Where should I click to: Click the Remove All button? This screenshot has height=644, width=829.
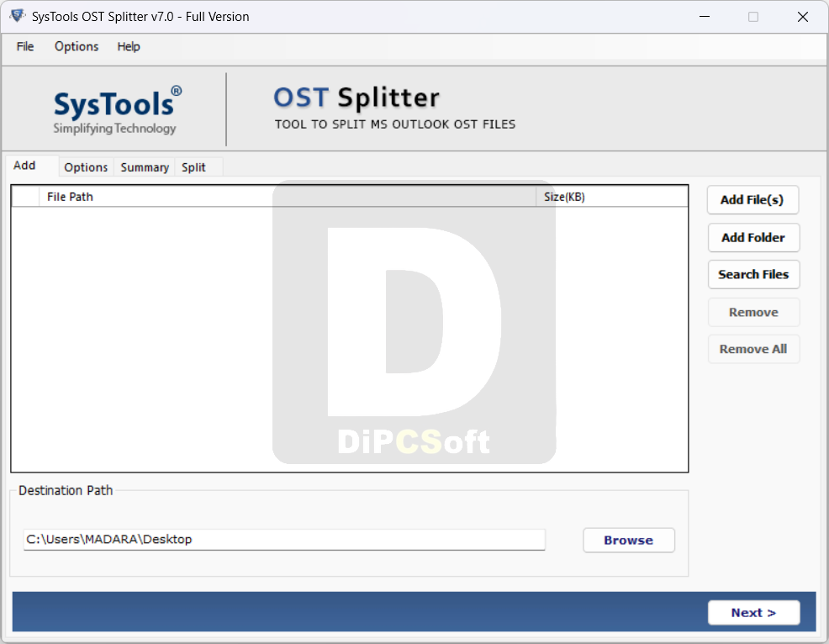(753, 349)
